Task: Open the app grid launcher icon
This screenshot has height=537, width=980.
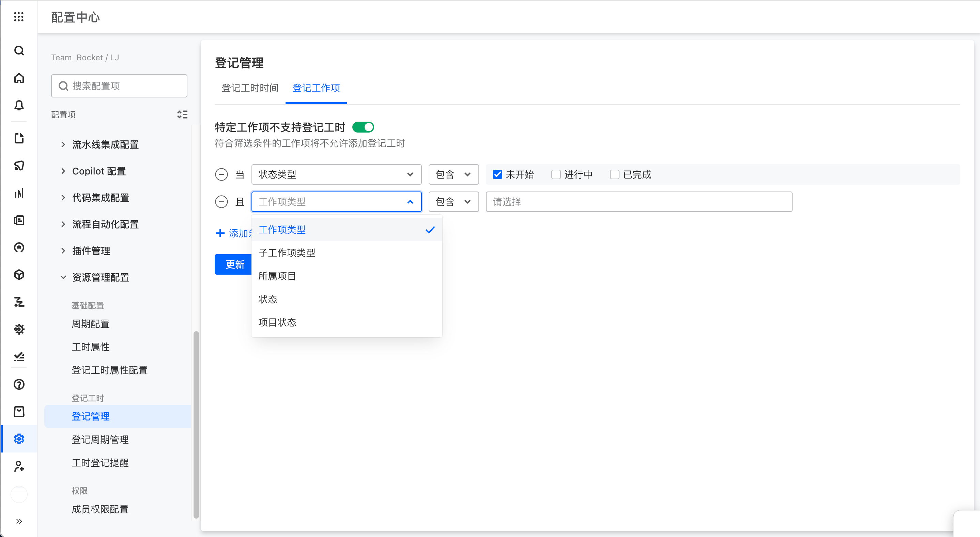Action: [19, 17]
